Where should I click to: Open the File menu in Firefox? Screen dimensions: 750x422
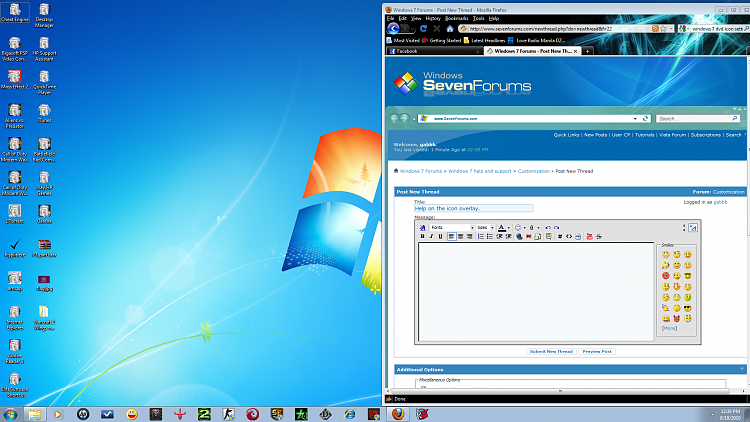tap(390, 18)
